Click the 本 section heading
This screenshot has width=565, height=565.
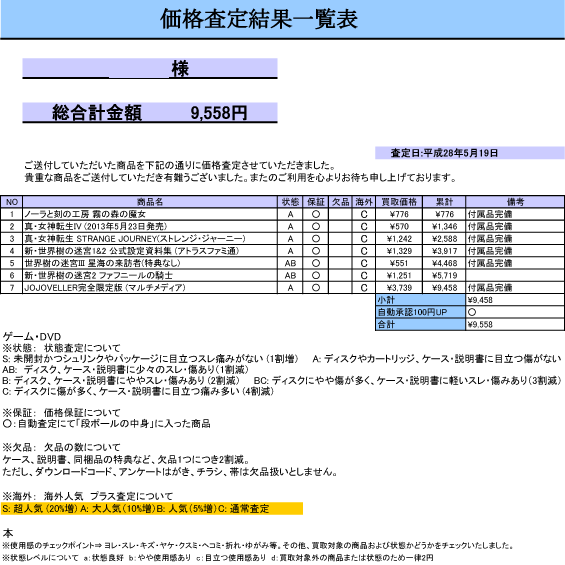[8, 533]
